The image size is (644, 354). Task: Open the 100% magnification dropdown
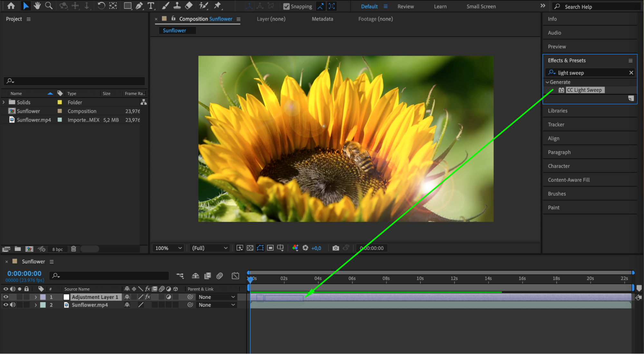(168, 248)
